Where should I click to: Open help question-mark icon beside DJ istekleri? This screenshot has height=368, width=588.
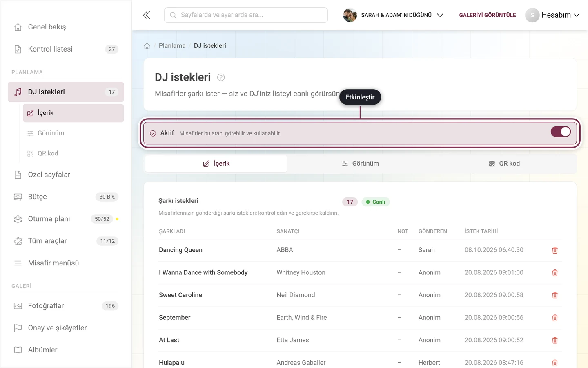point(221,77)
